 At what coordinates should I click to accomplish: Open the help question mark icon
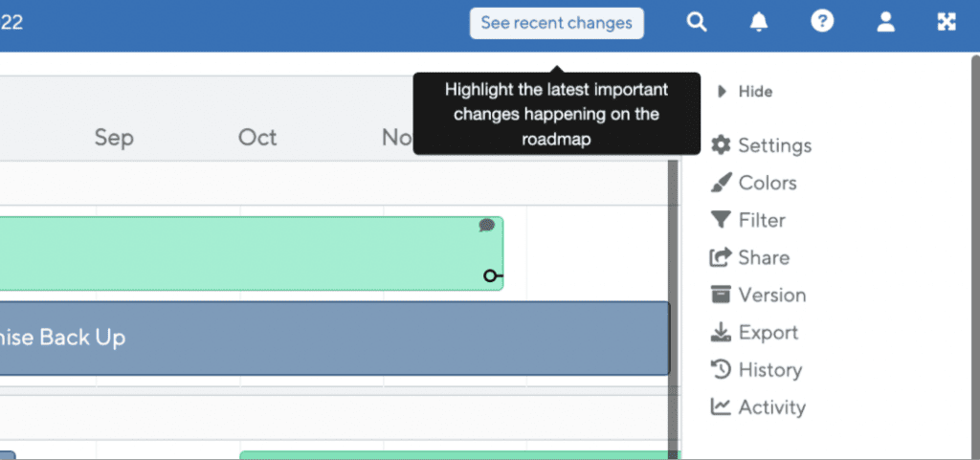click(x=822, y=22)
